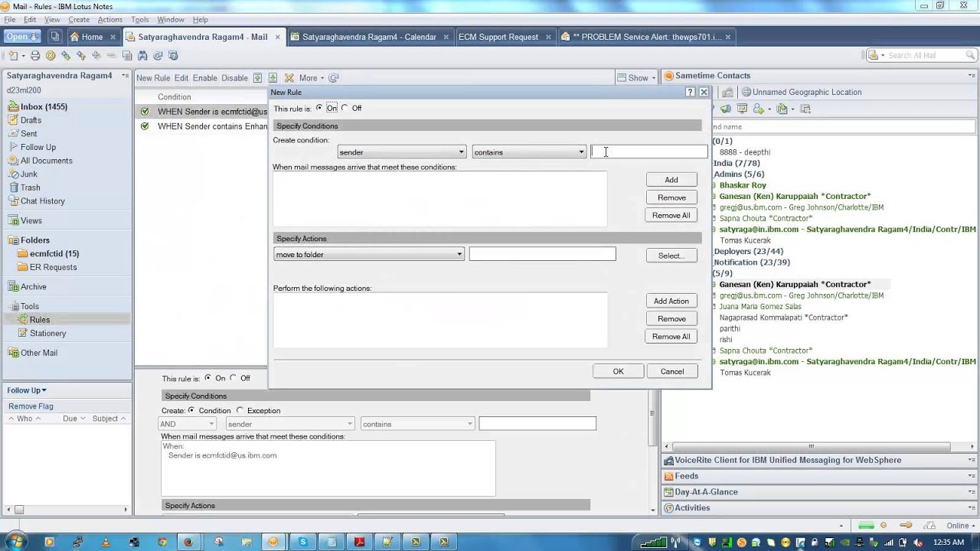Screen dimensions: 980x551
Task: Open the move to folder action dropdown
Action: pos(369,255)
